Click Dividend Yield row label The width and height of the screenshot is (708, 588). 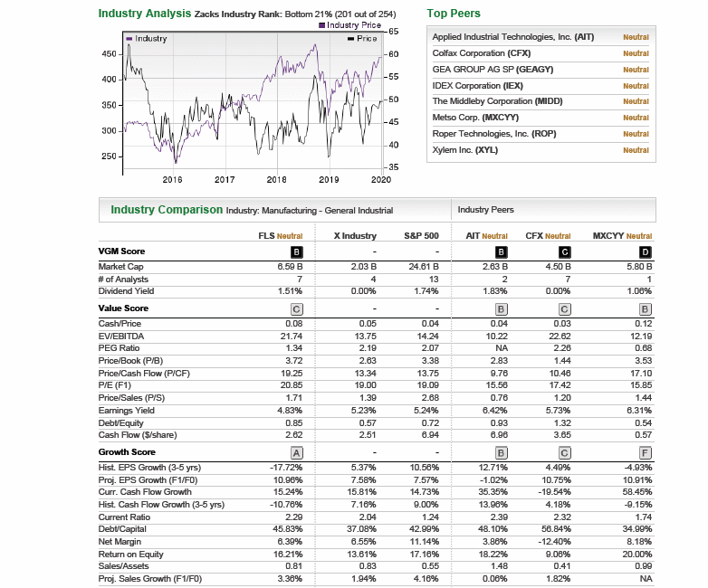(x=126, y=291)
